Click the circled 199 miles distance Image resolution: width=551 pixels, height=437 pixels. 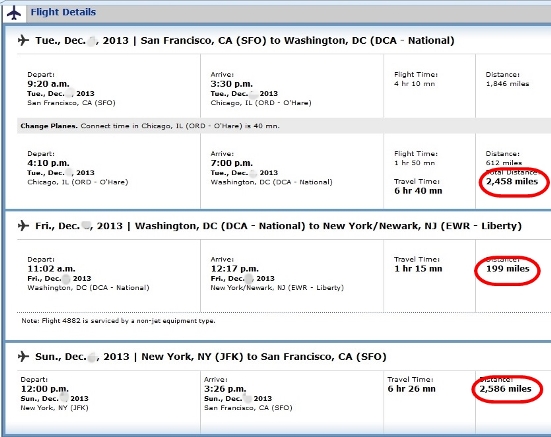pos(507,269)
